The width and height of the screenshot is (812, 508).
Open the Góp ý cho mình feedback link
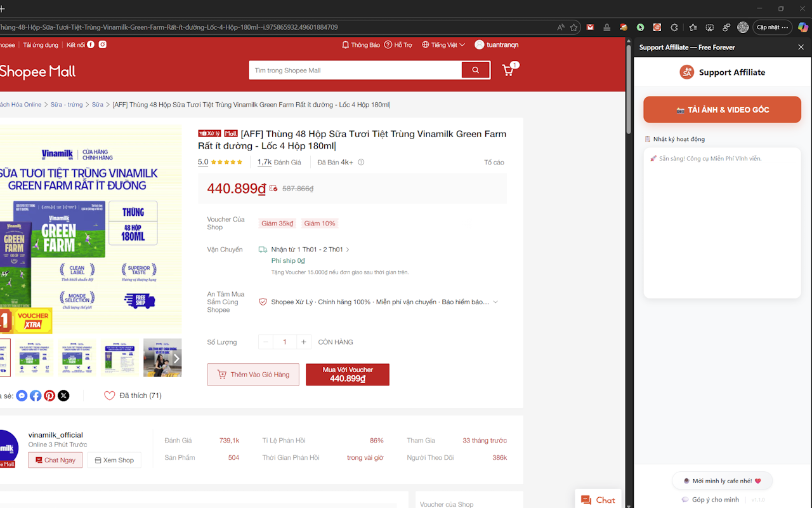coord(710,500)
